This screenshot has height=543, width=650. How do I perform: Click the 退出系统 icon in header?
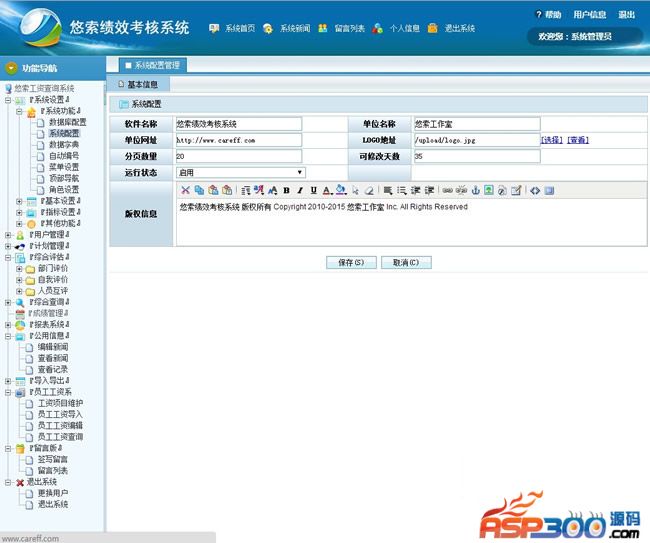point(432,28)
